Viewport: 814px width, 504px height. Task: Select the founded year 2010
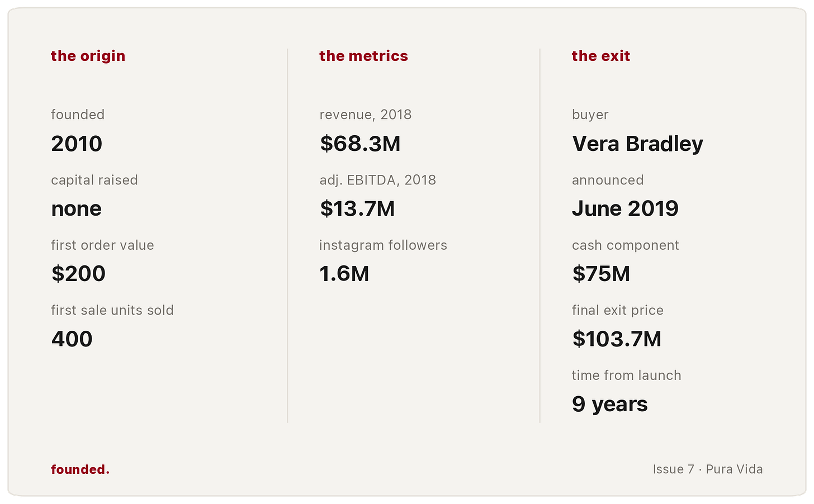pyautogui.click(x=77, y=144)
